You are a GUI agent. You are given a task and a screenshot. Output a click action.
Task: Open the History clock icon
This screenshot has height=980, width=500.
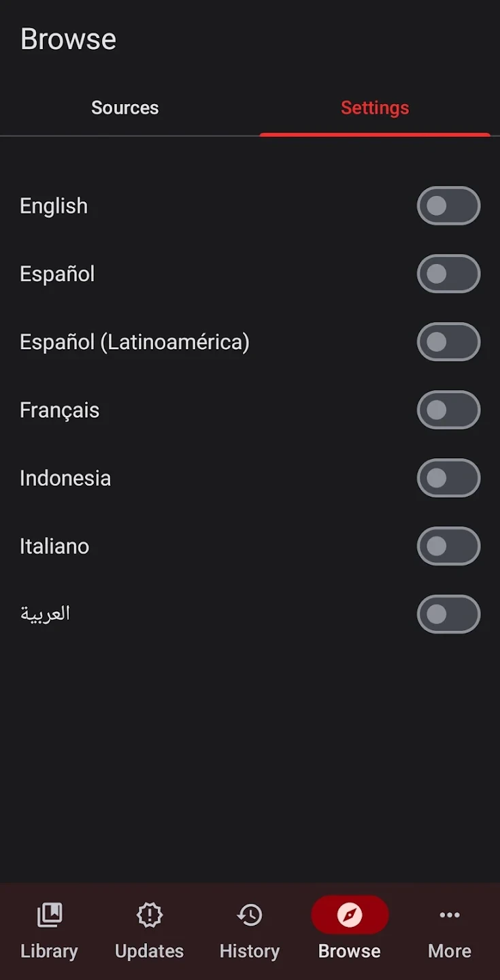click(250, 915)
